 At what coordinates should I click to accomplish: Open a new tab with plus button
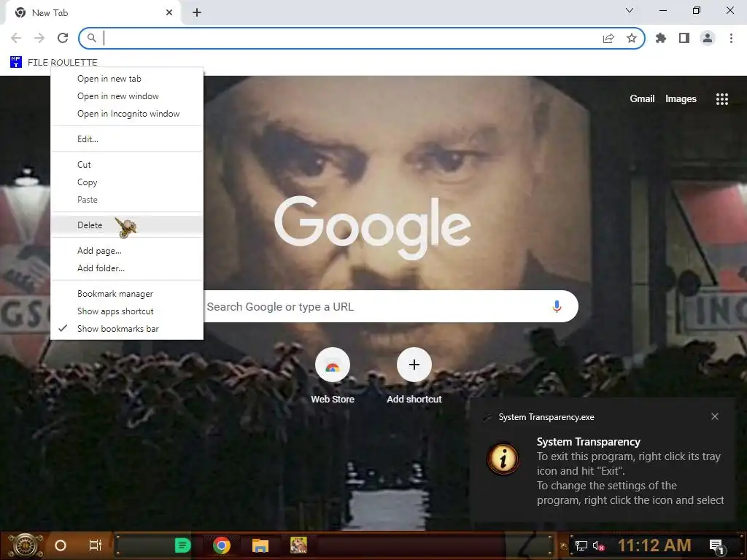tap(197, 13)
